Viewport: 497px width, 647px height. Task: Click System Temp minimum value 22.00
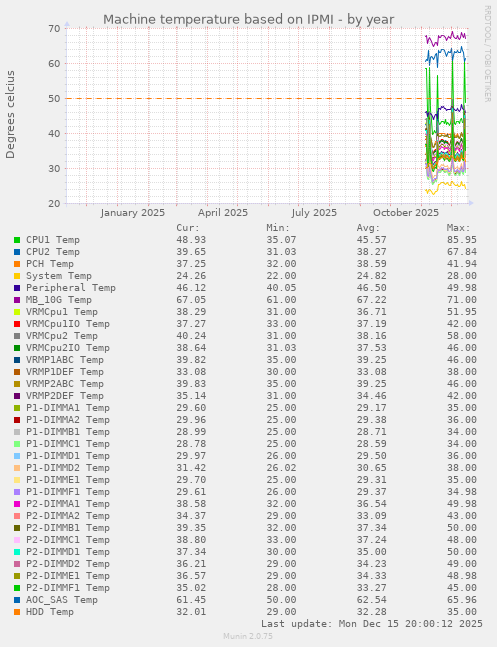point(281,276)
